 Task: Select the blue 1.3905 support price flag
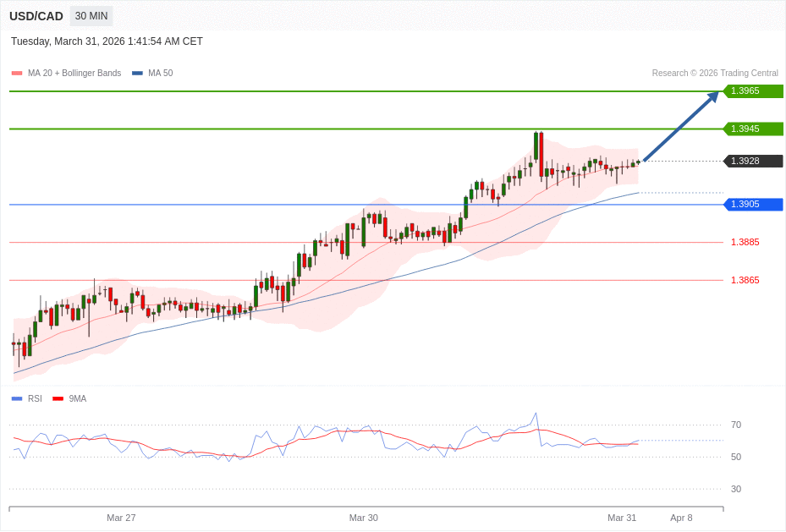[752, 204]
